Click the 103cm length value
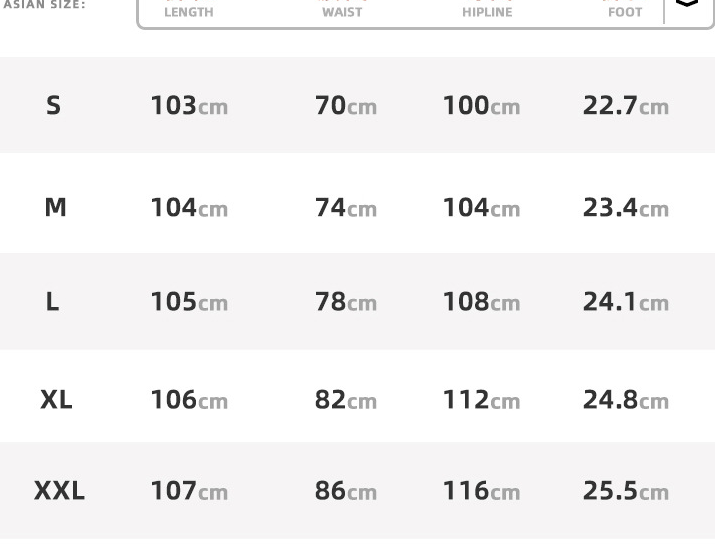Viewport: 715px width, 549px height. pyautogui.click(x=189, y=105)
